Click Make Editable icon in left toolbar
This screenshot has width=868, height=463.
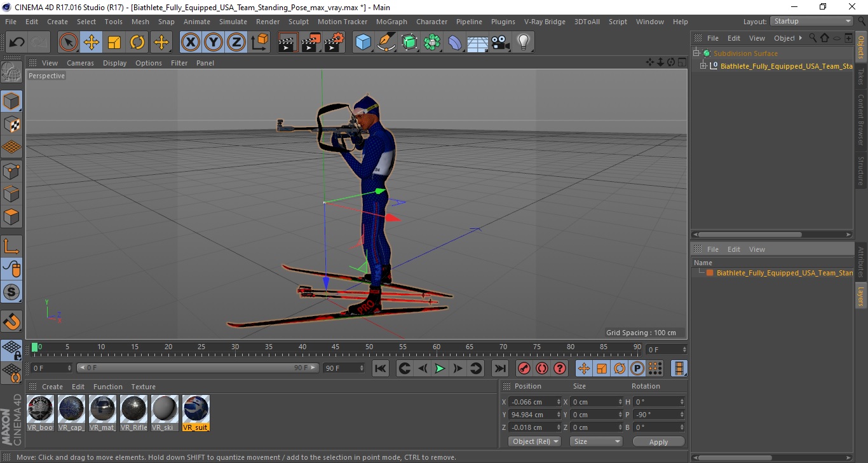tap(11, 73)
